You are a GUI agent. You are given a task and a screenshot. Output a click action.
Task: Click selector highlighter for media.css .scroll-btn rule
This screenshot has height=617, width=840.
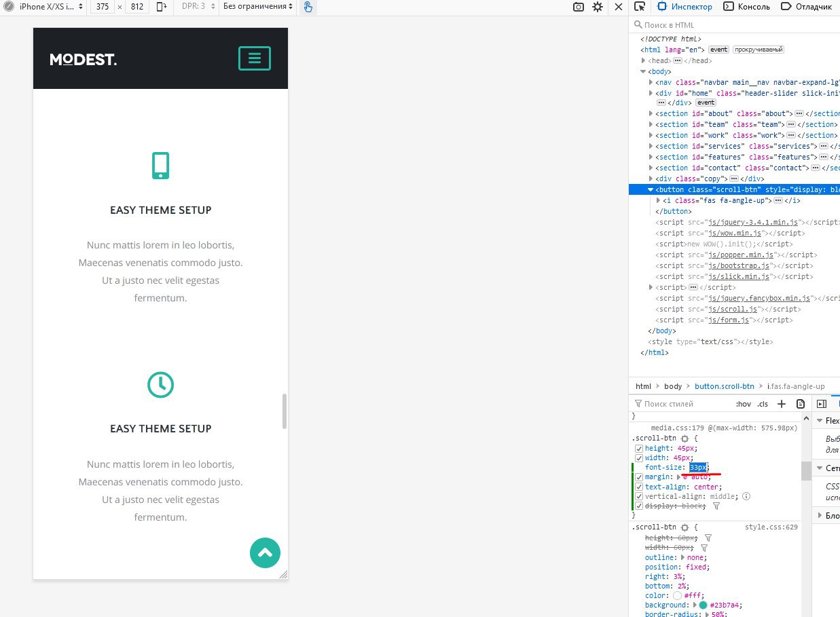684,439
